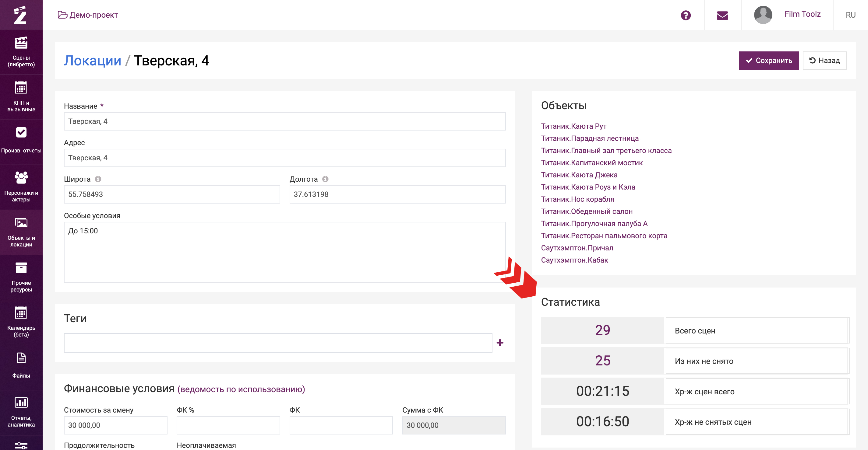
Task: Click the 00:21:15 Хр-ж сцен всего value
Action: (602, 391)
